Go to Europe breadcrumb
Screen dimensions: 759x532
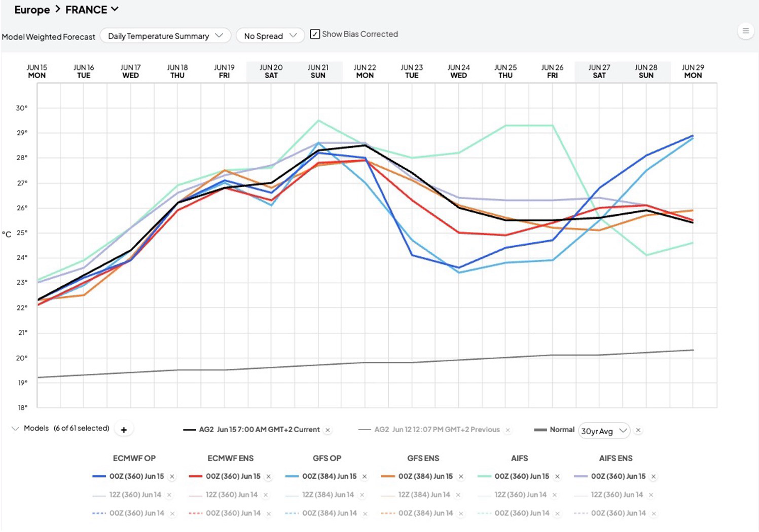(32, 10)
